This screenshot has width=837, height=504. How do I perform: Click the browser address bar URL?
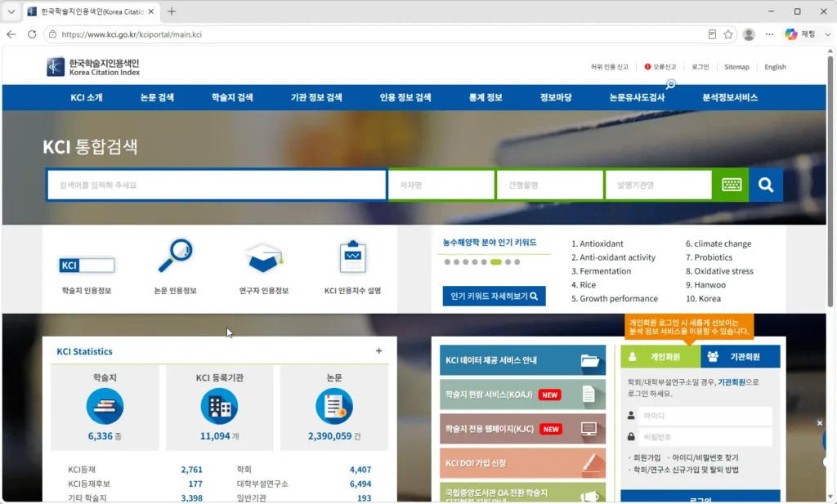tap(132, 34)
